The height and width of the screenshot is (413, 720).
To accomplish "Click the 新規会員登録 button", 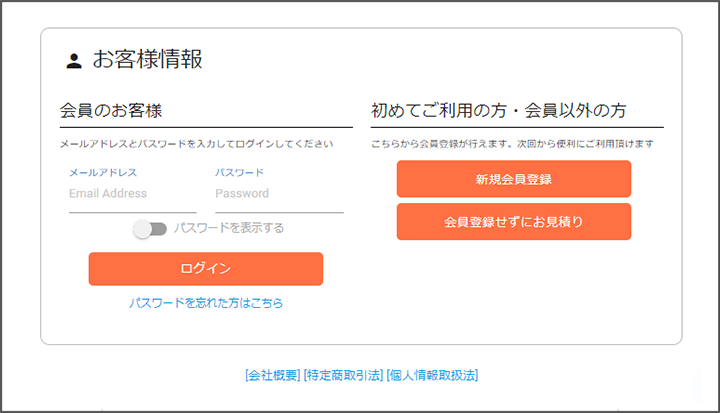I will (x=514, y=179).
